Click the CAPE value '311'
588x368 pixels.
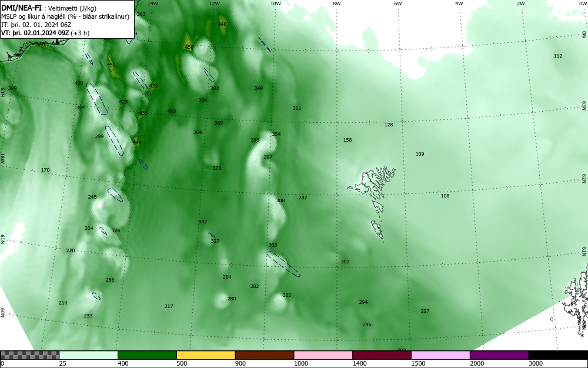tap(296, 108)
